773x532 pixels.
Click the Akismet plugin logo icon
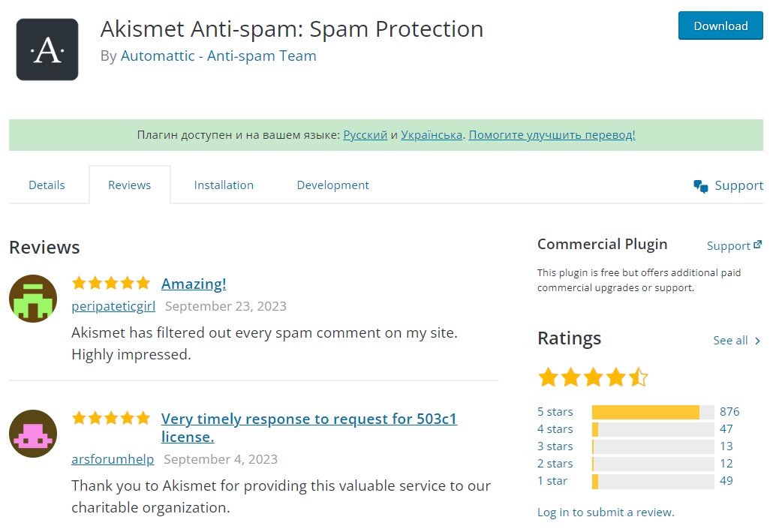47,50
